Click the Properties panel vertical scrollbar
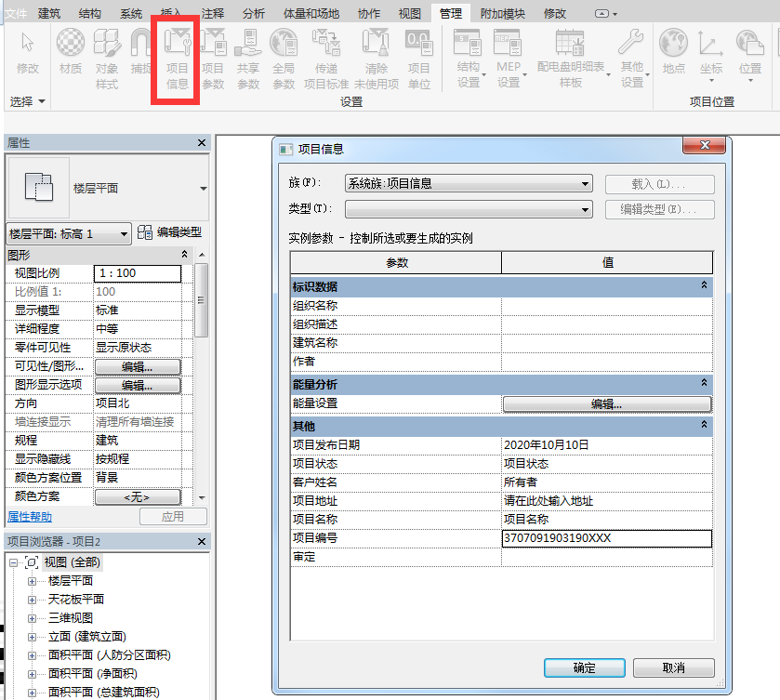 click(x=202, y=300)
